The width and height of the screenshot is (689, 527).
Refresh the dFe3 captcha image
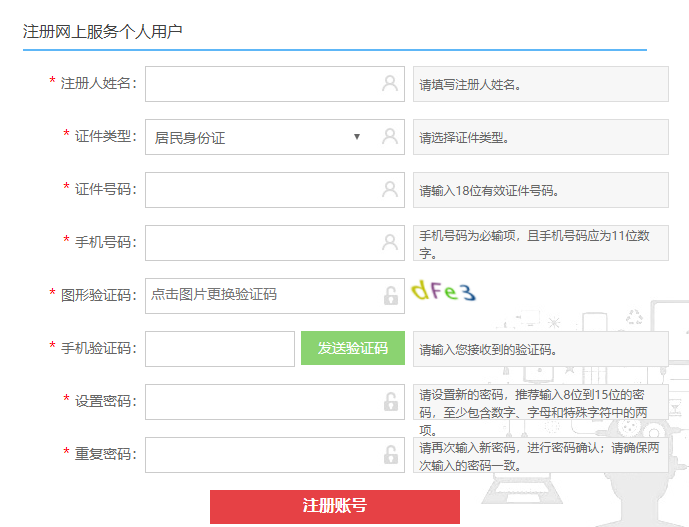[443, 292]
